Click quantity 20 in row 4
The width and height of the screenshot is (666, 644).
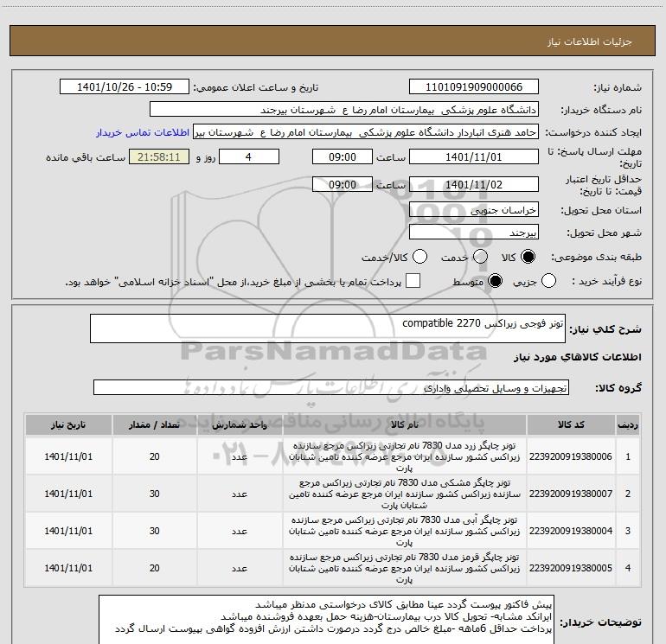coord(154,568)
